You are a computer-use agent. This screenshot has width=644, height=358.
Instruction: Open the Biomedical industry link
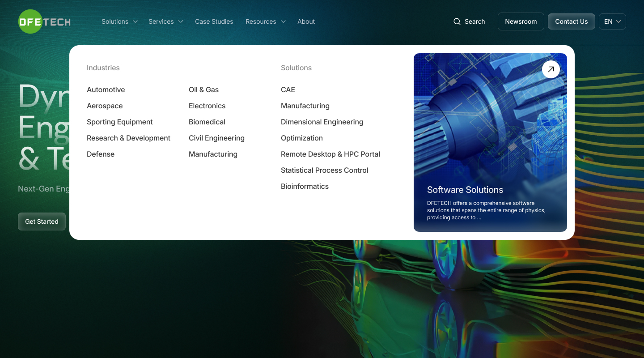[207, 122]
